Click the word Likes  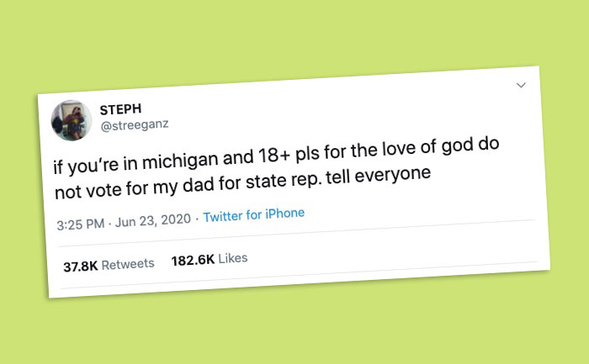pyautogui.click(x=233, y=258)
